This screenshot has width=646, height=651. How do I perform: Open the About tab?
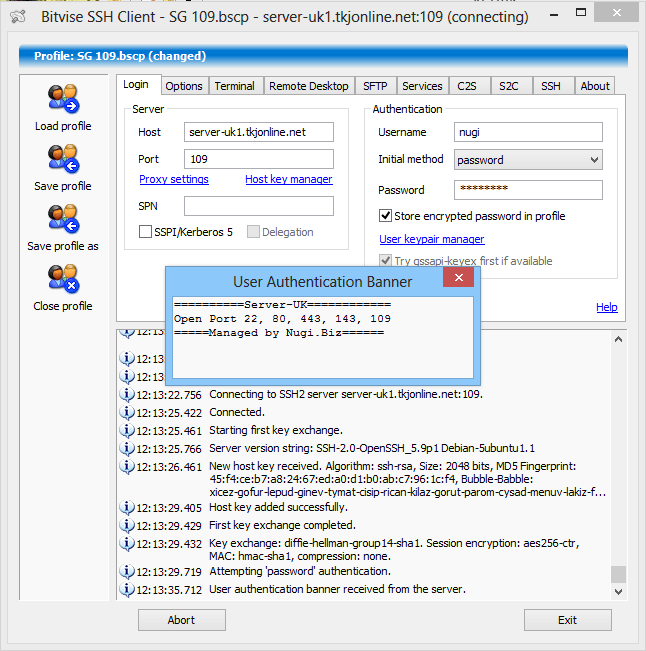coord(595,86)
